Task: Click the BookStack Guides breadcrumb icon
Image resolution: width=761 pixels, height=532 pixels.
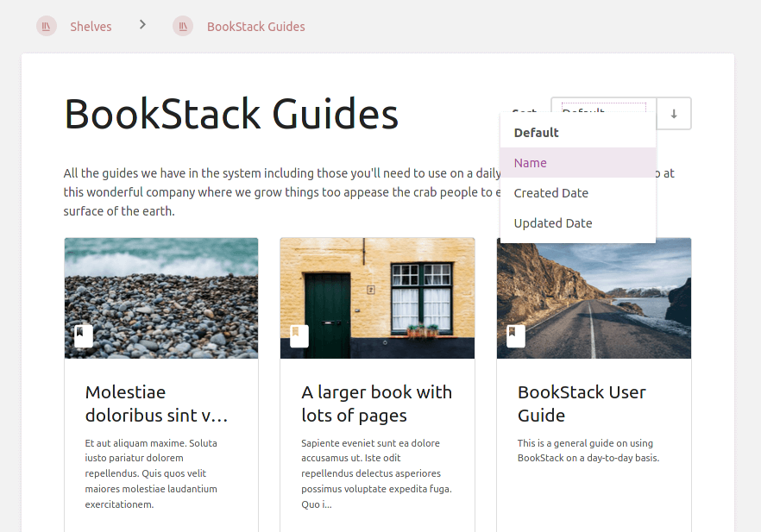Action: tap(183, 26)
